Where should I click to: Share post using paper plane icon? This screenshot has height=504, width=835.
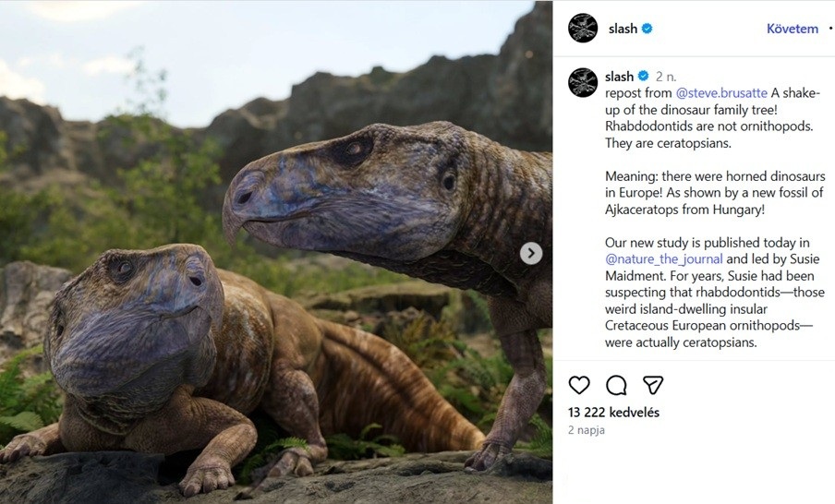pyautogui.click(x=653, y=385)
